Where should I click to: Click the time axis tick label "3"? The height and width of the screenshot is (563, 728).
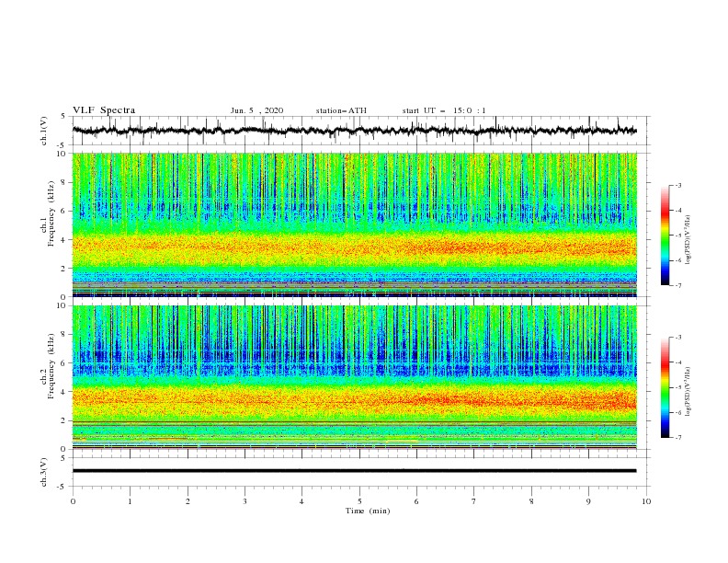pos(245,501)
